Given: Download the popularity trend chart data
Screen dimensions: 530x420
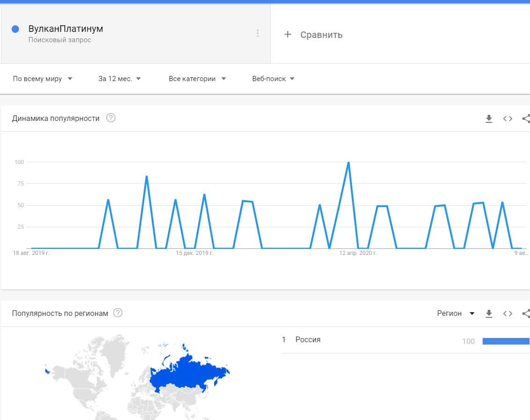Looking at the screenshot, I should pos(489,119).
